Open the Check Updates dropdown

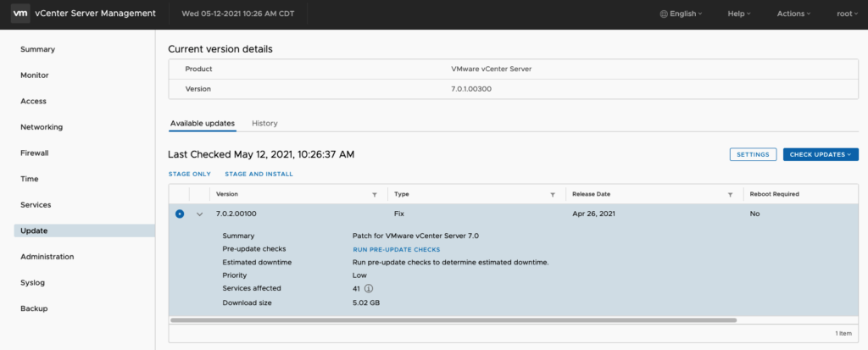821,154
